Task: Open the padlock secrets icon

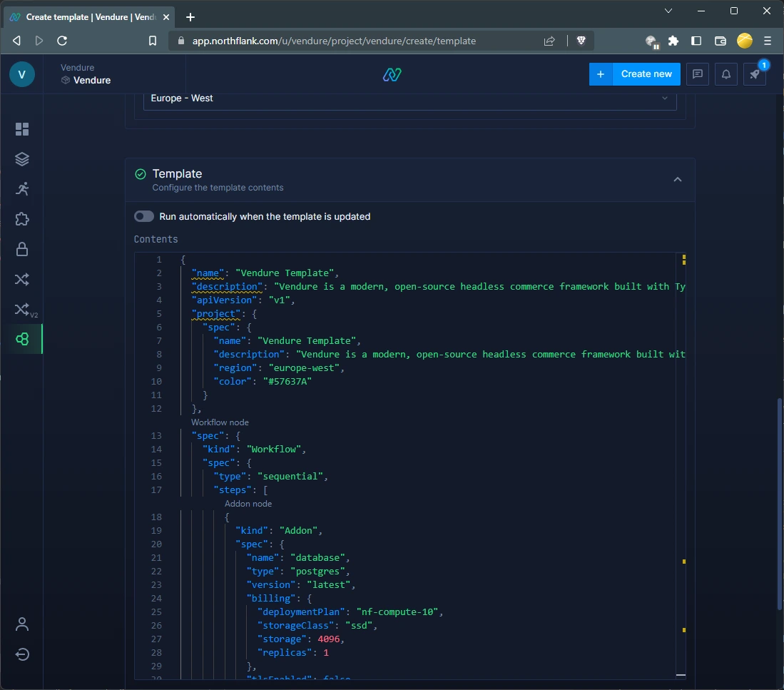Action: (22, 249)
